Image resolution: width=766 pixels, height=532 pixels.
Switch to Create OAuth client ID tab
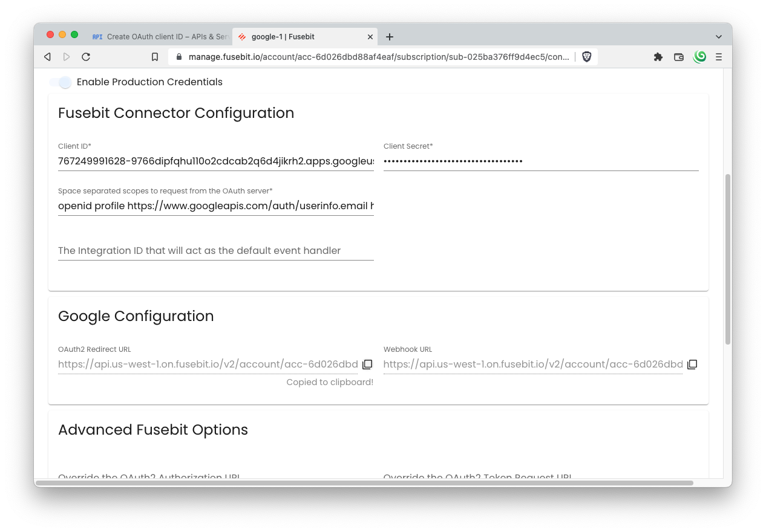(x=160, y=37)
